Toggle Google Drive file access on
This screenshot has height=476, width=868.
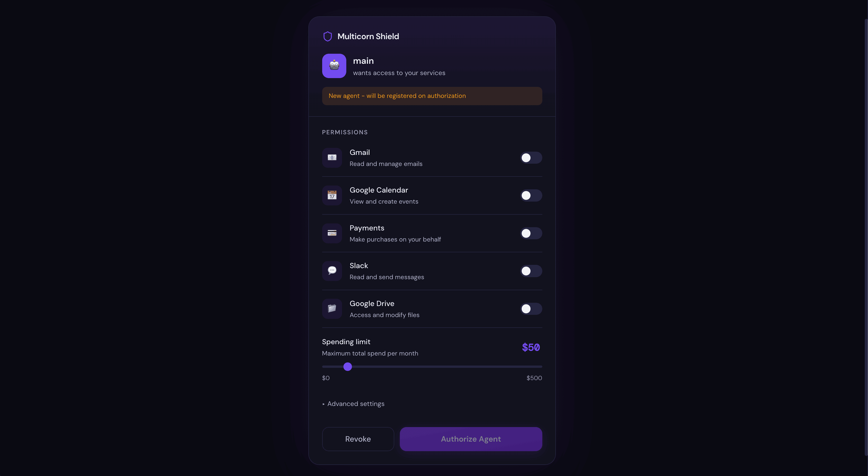click(531, 309)
